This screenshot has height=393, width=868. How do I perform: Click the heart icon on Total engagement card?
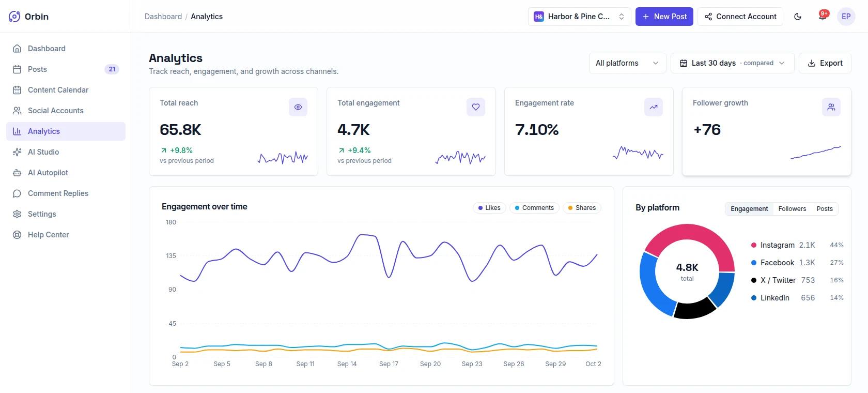476,107
